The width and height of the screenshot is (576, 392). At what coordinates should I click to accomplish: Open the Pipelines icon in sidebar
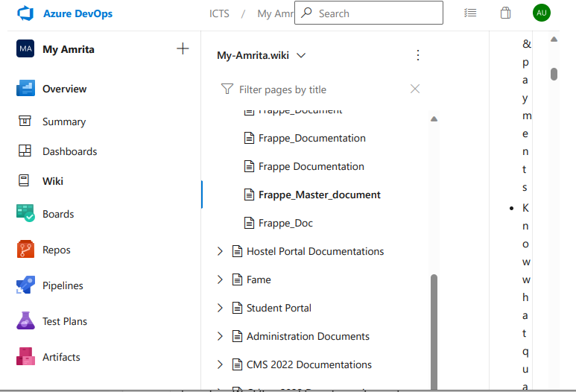(x=25, y=285)
